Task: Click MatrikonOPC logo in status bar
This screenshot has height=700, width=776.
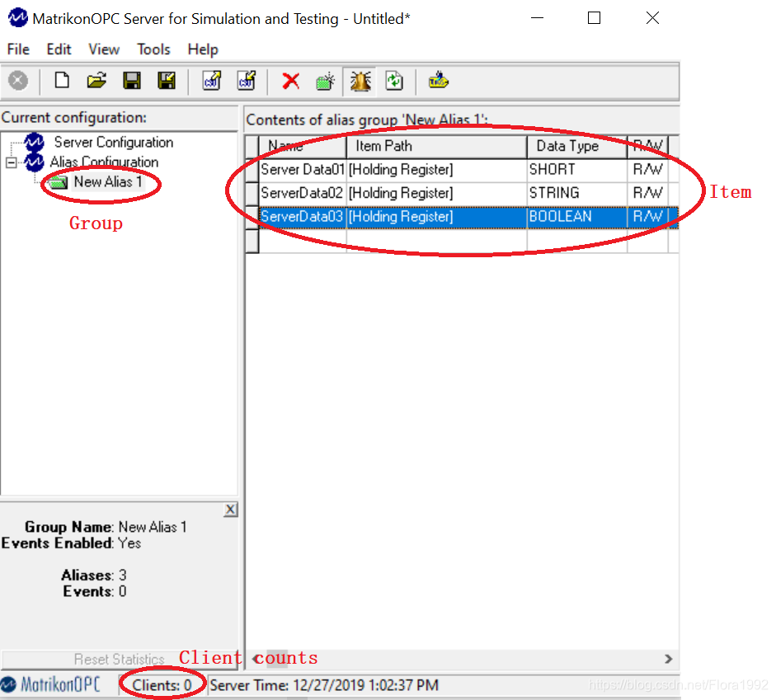Action: [x=50, y=684]
